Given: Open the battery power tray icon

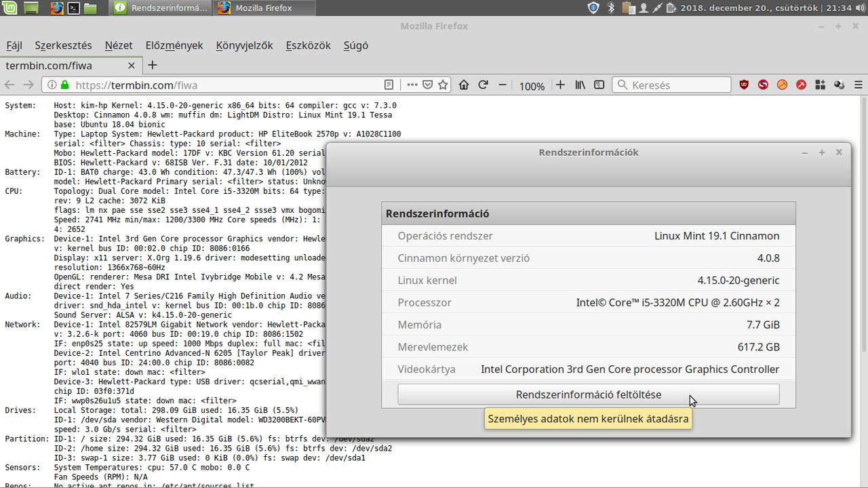Looking at the screenshot, I should (x=671, y=8).
